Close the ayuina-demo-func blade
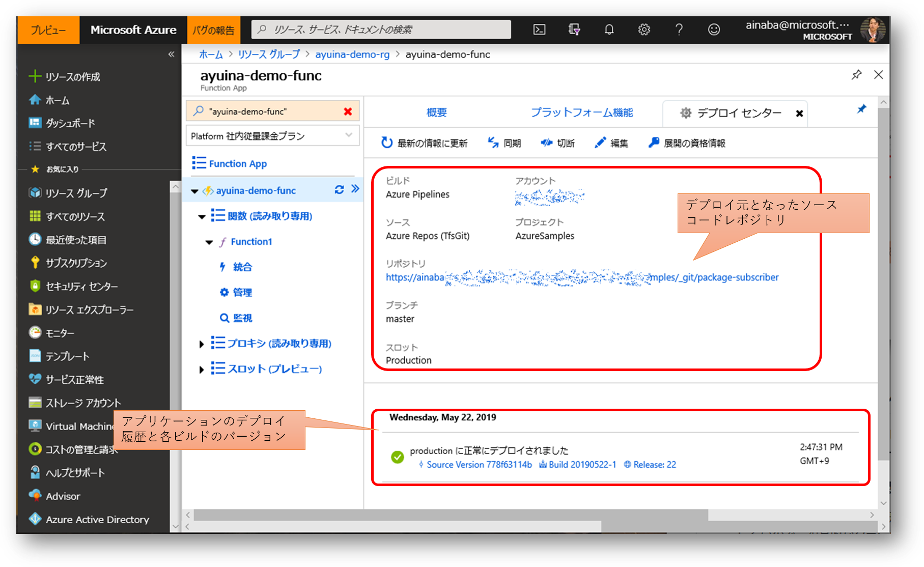 click(x=879, y=75)
